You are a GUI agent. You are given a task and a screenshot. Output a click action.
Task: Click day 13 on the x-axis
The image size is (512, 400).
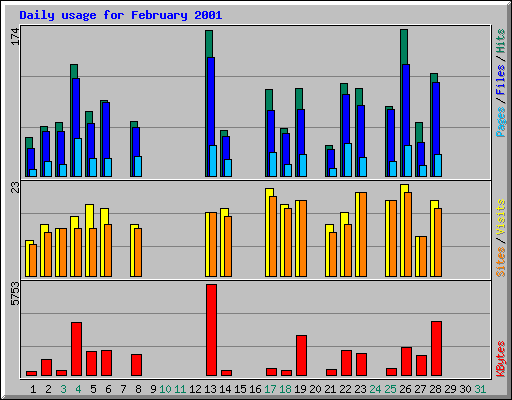210,389
